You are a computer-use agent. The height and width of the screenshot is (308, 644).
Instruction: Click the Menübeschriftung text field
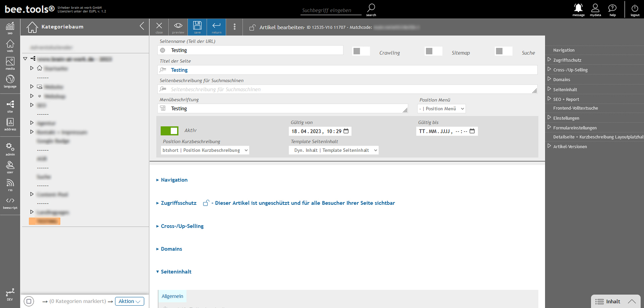click(x=283, y=109)
